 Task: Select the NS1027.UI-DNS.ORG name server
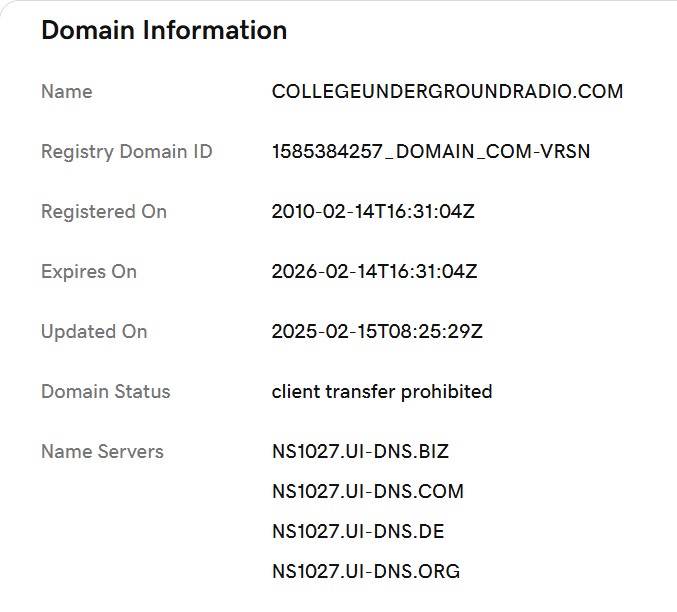(x=366, y=572)
